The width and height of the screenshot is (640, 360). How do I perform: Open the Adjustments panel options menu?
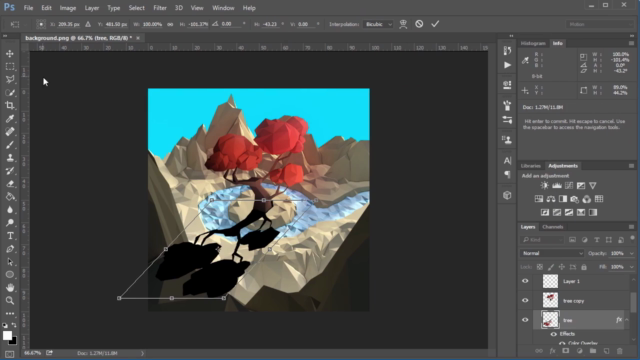click(x=631, y=166)
